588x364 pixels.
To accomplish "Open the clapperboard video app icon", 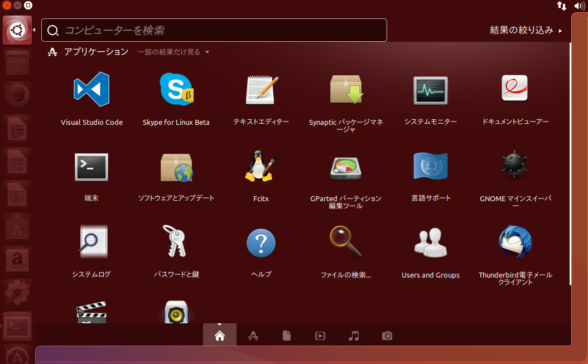I will pos(91,312).
